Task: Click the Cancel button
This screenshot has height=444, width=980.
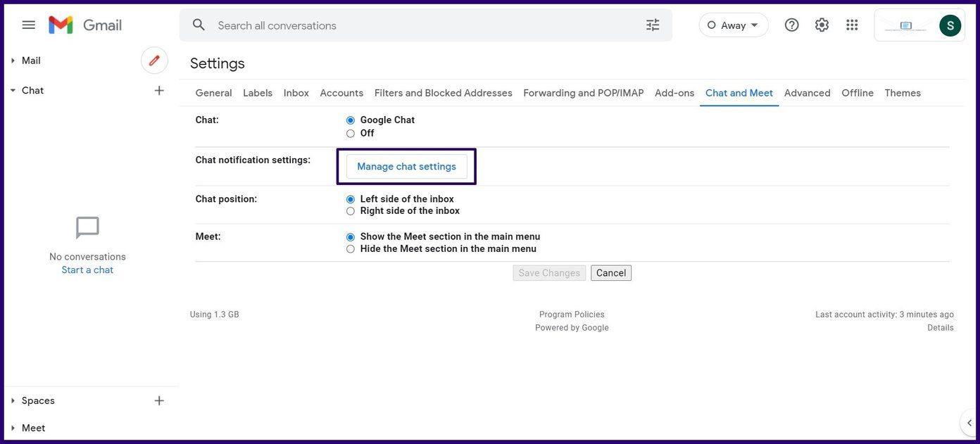Action: tap(611, 273)
